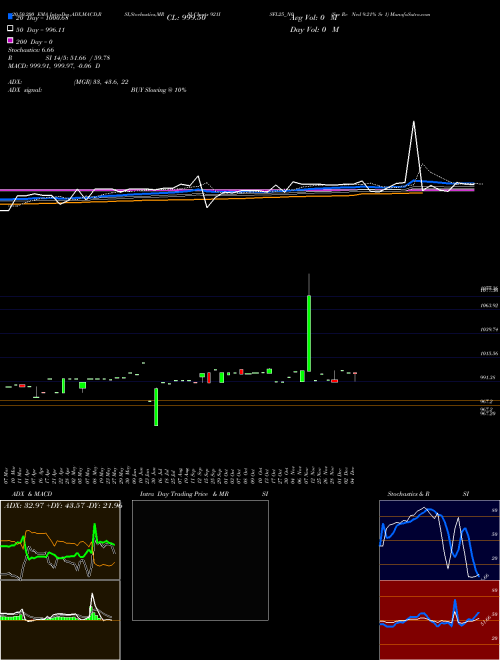Image resolution: width=500 pixels, height=660 pixels.
Task: Click the 1063.92 price axis label
Action: 489,306
